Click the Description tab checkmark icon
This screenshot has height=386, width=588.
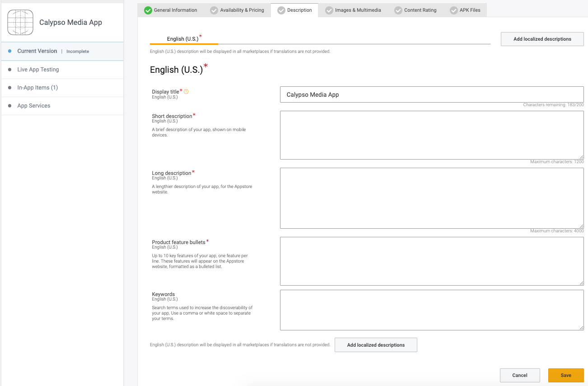coord(281,10)
